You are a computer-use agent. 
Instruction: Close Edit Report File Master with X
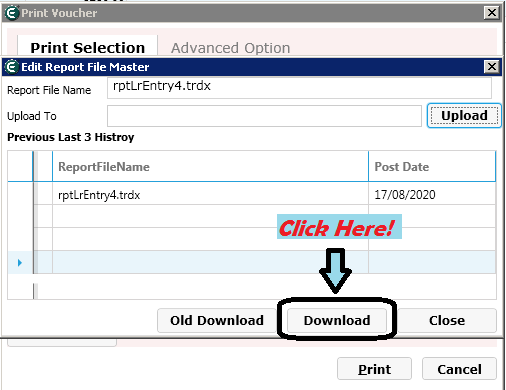(492, 67)
